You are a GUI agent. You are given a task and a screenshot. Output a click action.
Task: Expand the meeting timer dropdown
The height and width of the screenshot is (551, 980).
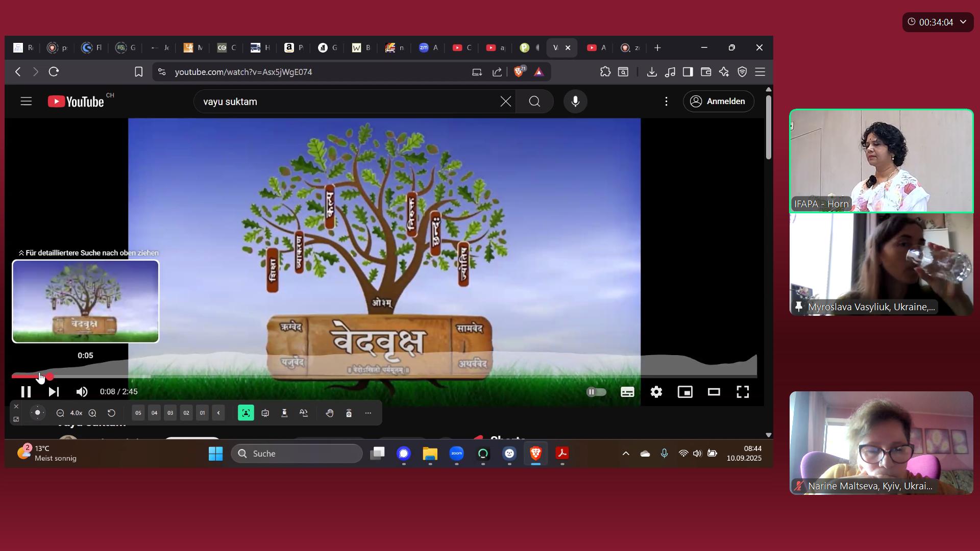[x=963, y=22]
